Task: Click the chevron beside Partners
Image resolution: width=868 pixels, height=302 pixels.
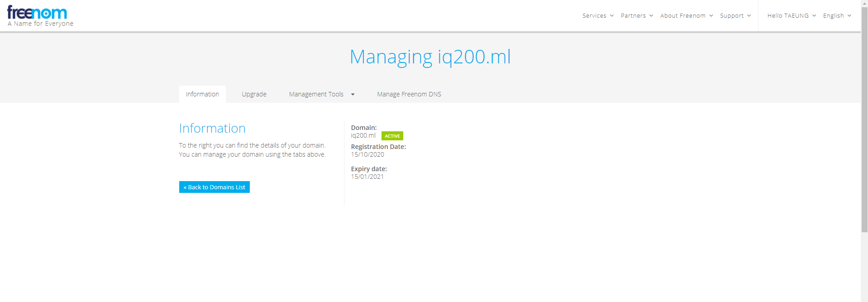Action: (x=651, y=15)
